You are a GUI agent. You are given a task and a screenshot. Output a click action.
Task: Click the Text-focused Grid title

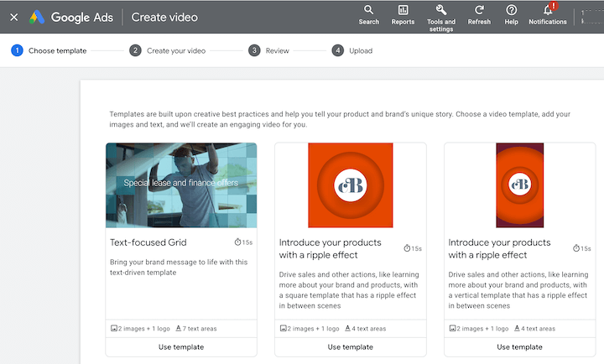tap(148, 242)
